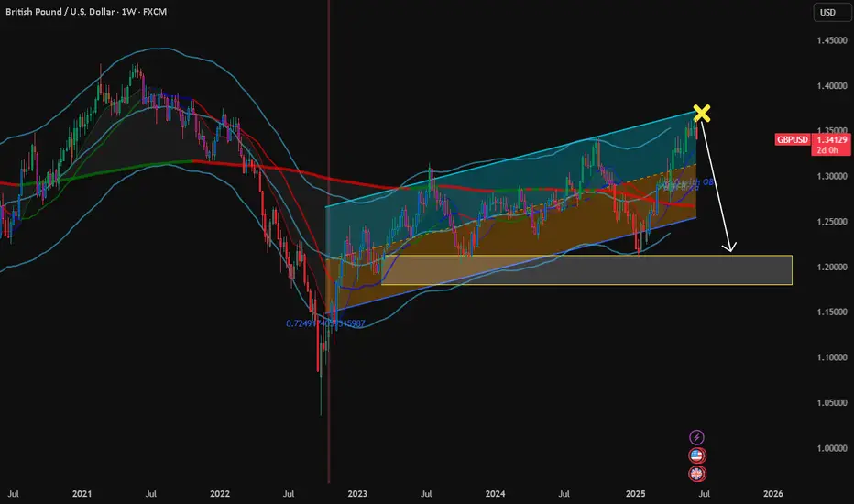Click the 1.05000 price axis label
Image resolution: width=854 pixels, height=504 pixels.
click(x=832, y=402)
